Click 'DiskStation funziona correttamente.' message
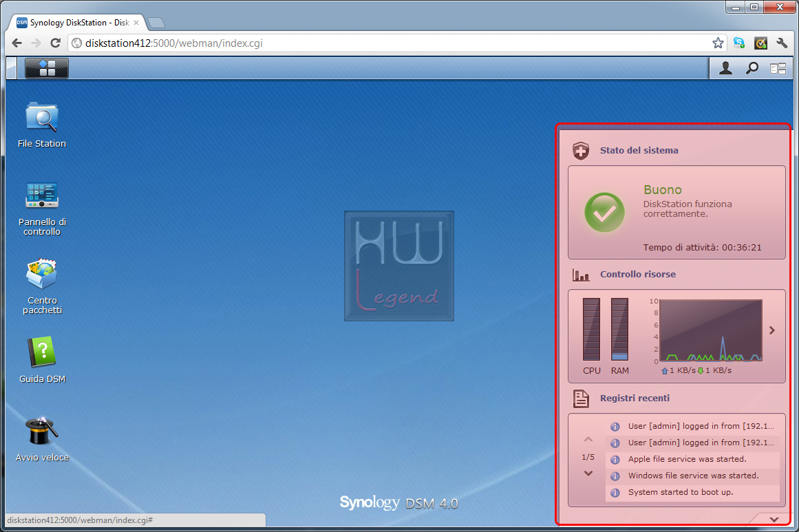This screenshot has height=532, width=799. pyautogui.click(x=688, y=209)
